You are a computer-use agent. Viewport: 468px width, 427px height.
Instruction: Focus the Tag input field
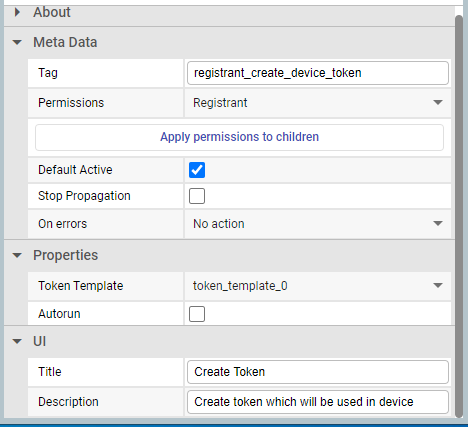pyautogui.click(x=318, y=73)
